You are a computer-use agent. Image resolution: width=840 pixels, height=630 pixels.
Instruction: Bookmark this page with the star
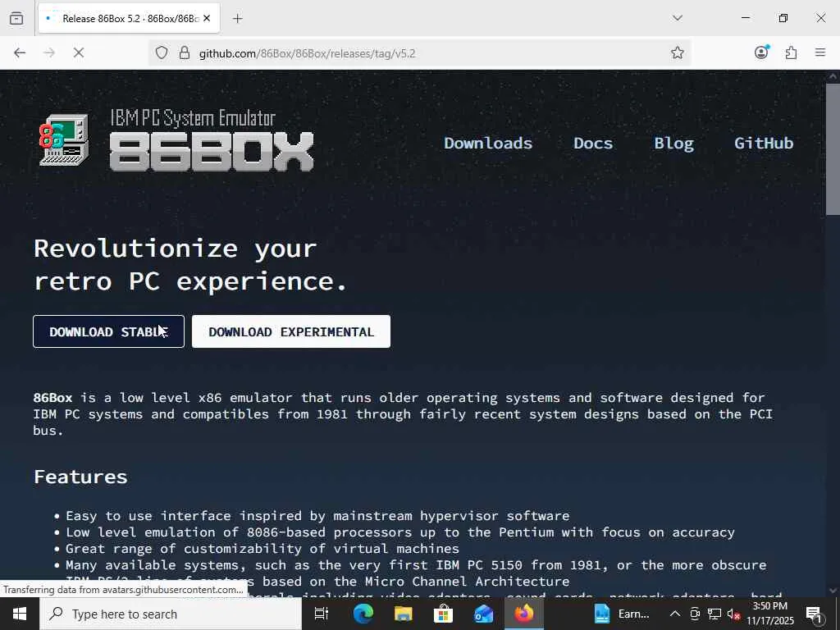(677, 52)
